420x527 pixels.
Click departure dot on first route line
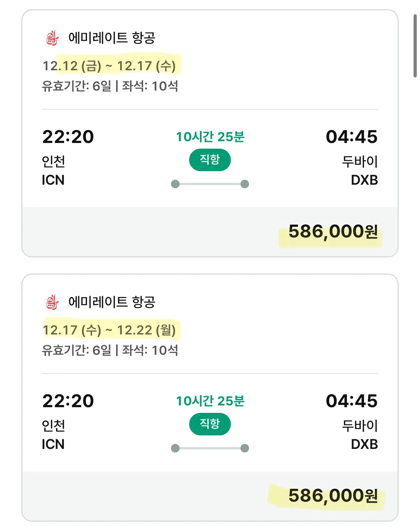(x=175, y=184)
